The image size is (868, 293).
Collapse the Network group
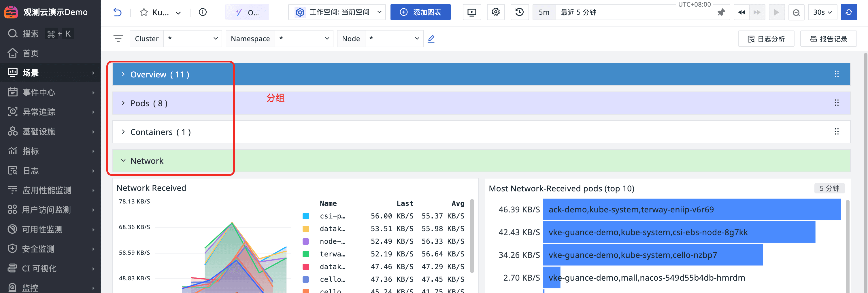coord(123,161)
